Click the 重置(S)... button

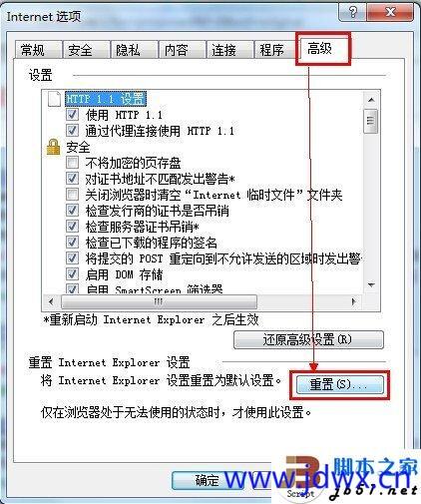click(x=339, y=385)
